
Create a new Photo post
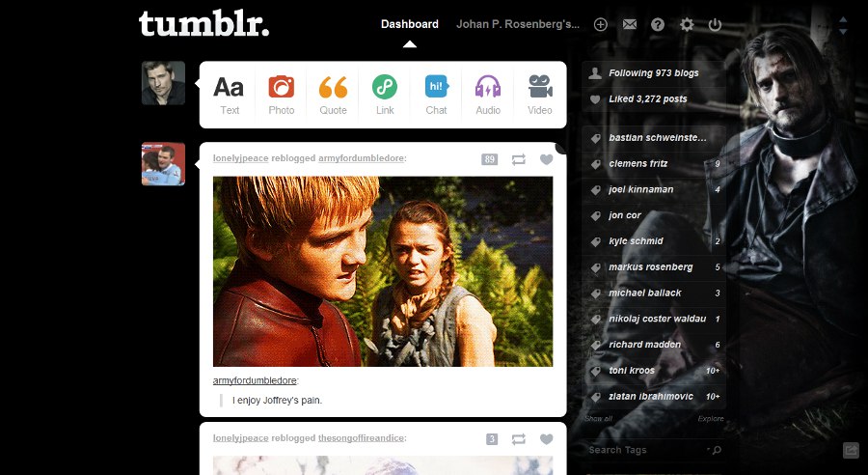282,96
